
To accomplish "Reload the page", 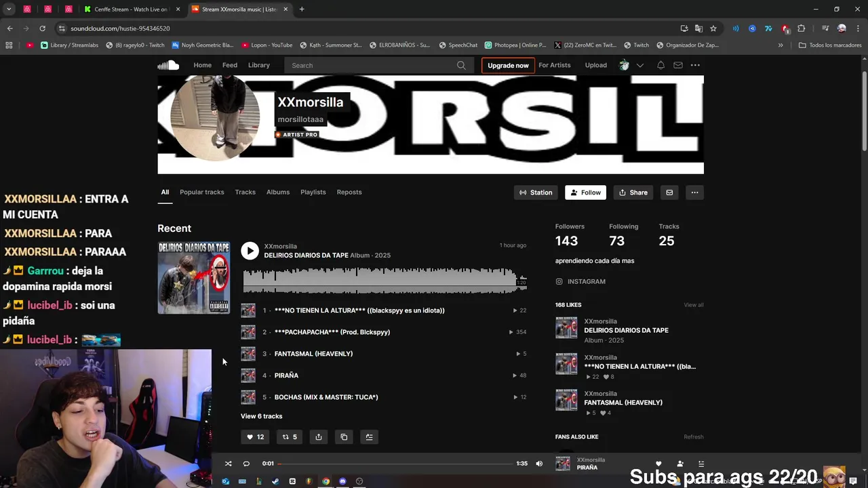I will 42,28.
